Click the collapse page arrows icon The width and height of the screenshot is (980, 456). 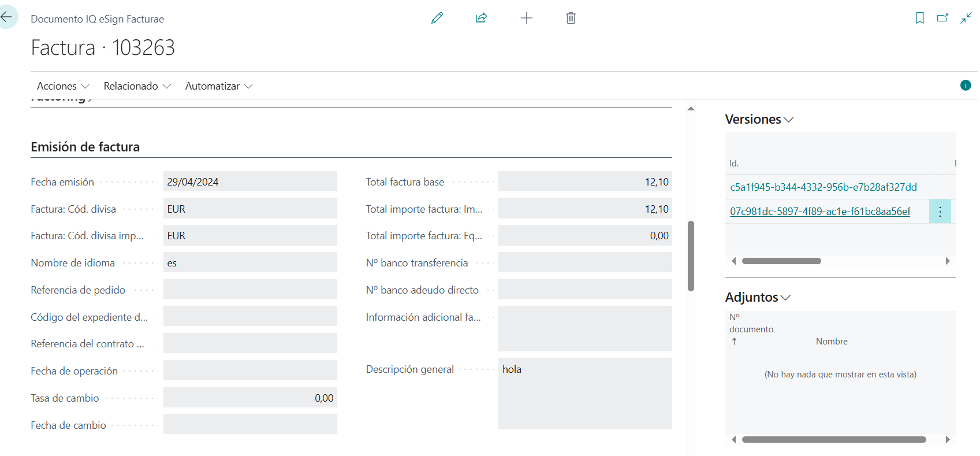coord(966,18)
